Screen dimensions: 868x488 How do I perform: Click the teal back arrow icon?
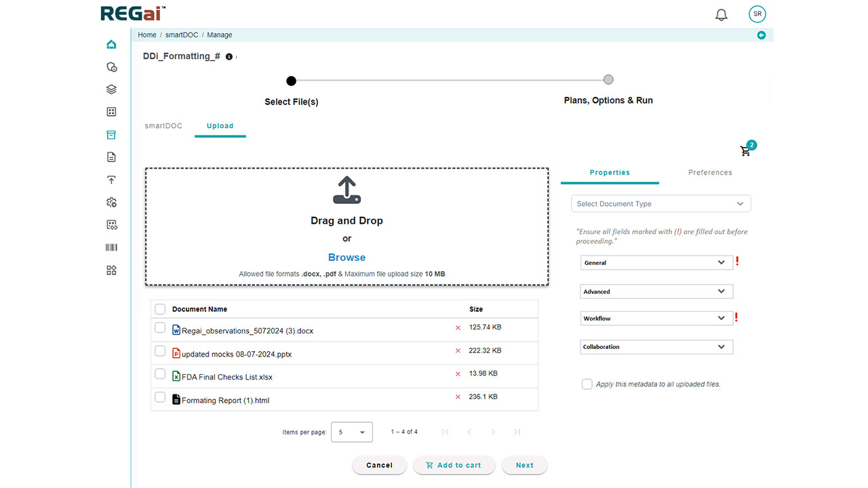762,35
